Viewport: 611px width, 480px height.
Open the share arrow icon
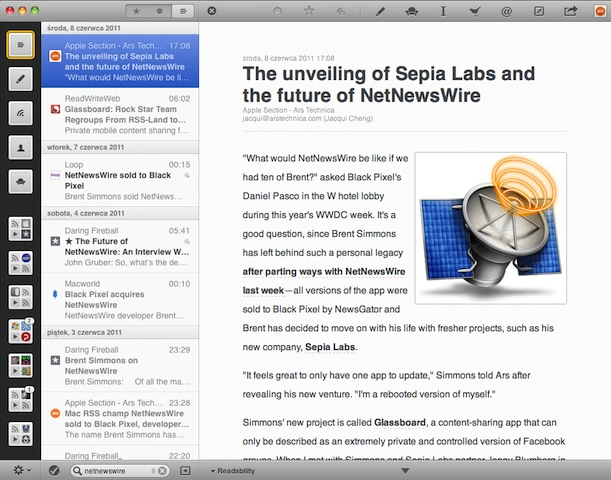pos(570,11)
